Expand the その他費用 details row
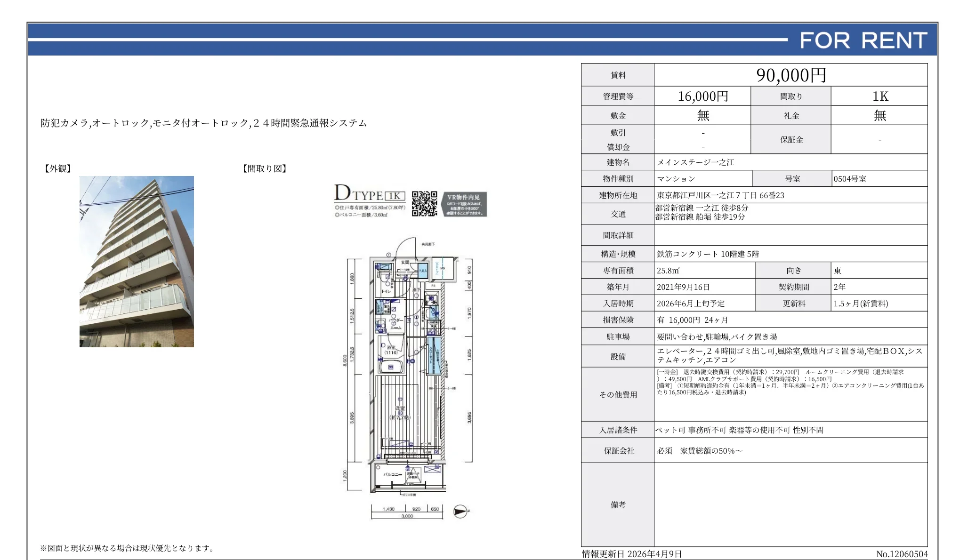 (617, 395)
